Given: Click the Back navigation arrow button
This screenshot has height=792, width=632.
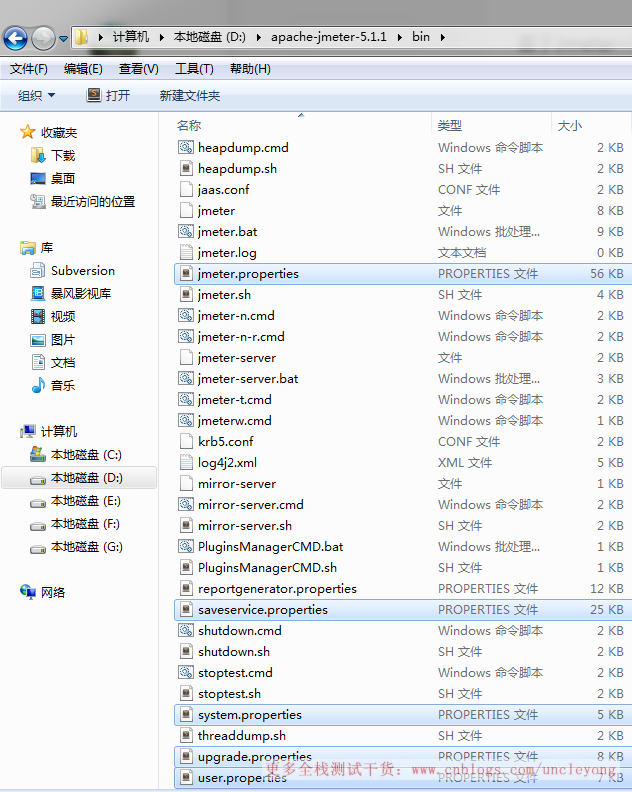Looking at the screenshot, I should click(x=15, y=38).
